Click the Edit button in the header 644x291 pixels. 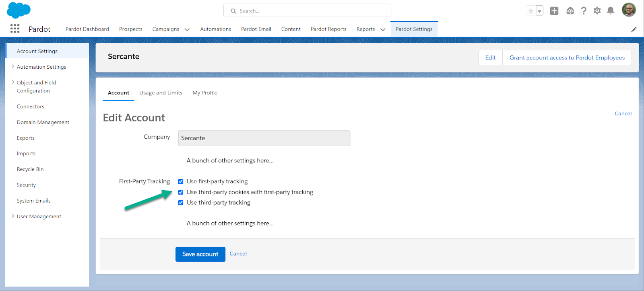[490, 57]
